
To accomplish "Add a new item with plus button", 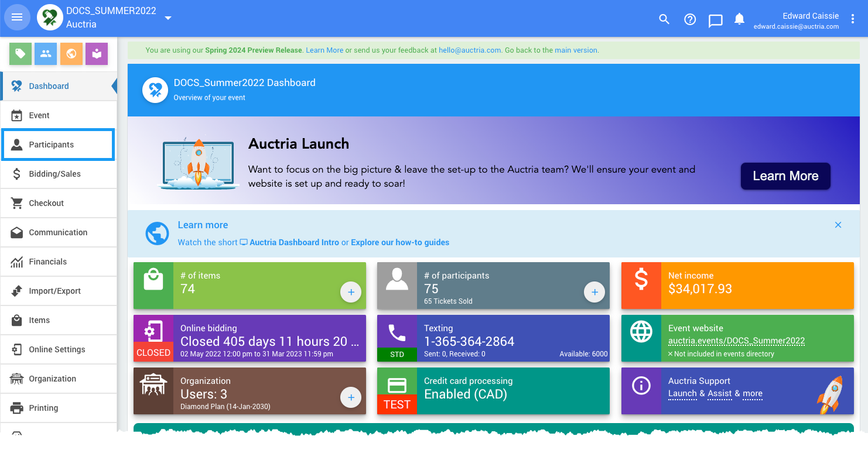I will tap(351, 292).
